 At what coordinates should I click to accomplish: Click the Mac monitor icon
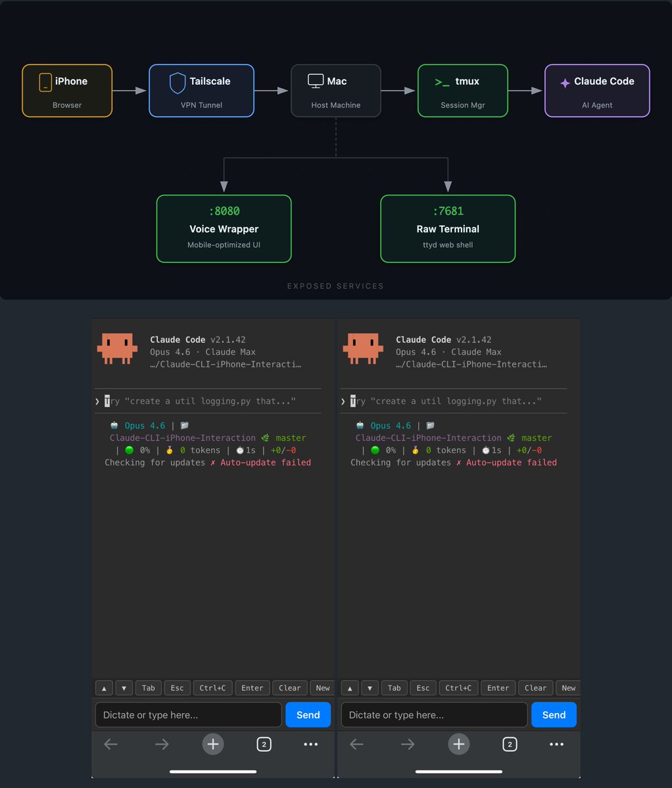tap(316, 81)
